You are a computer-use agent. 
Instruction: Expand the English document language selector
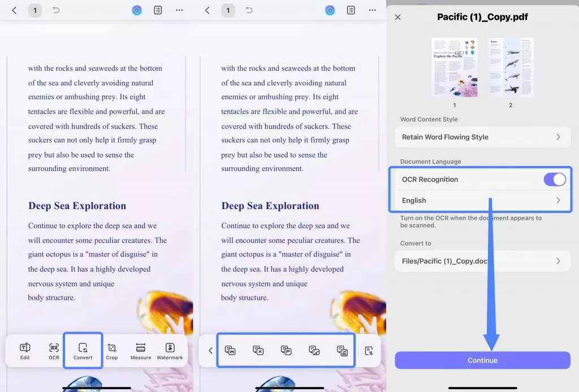point(482,201)
